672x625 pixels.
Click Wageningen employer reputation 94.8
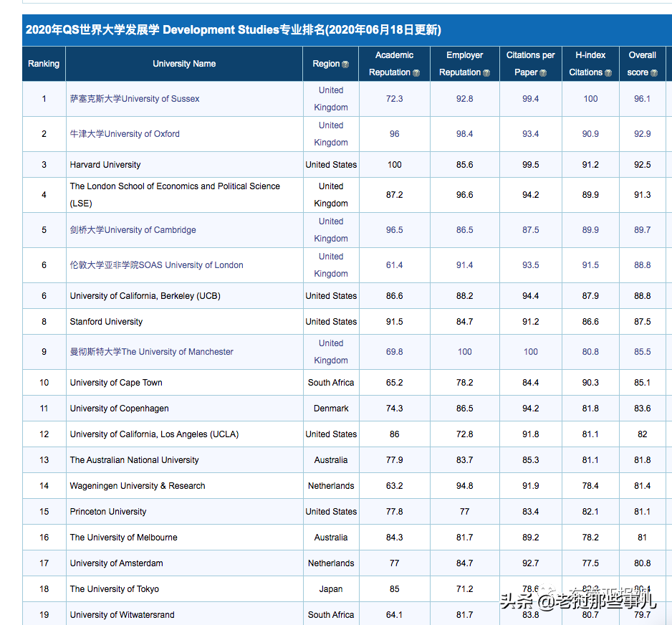(464, 486)
